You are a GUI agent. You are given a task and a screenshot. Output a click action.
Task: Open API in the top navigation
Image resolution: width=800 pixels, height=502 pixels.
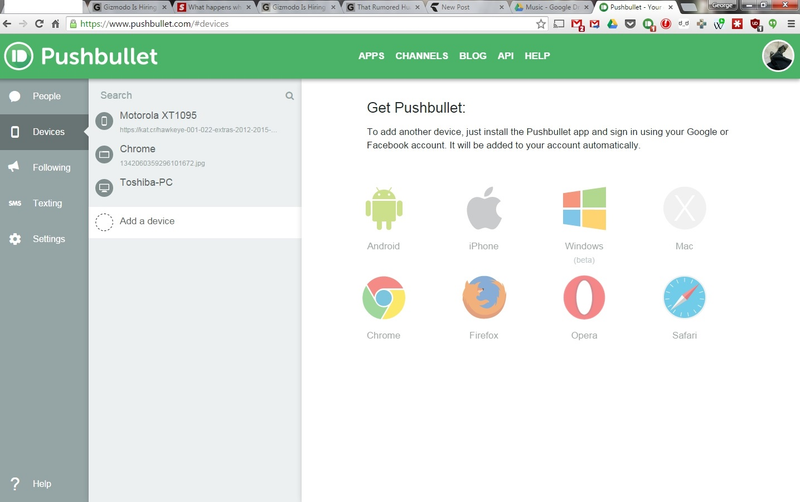click(x=506, y=56)
